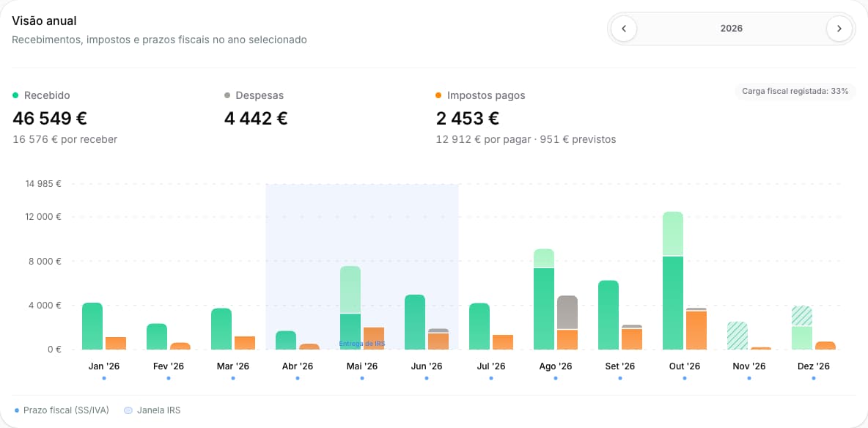The height and width of the screenshot is (428, 868).
Task: Click the grey Despesas legend dot
Action: coord(227,95)
